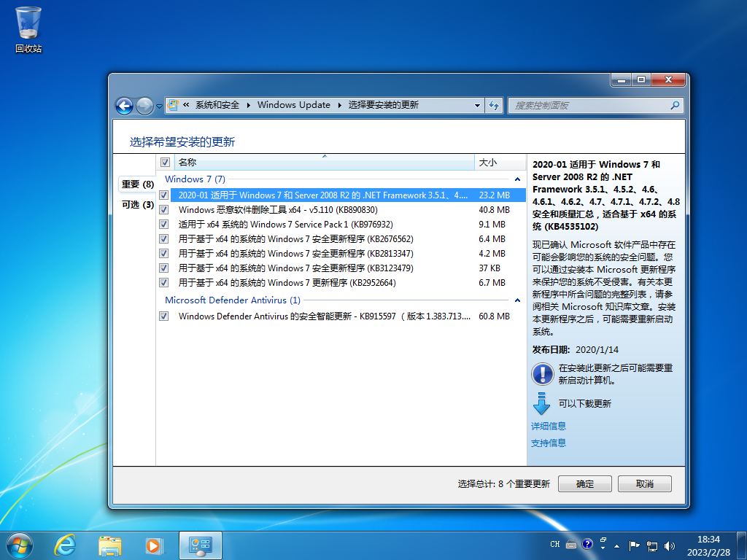The height and width of the screenshot is (560, 747).
Task: Uncheck the 2020-01 .NET Framework update
Action: click(x=164, y=195)
